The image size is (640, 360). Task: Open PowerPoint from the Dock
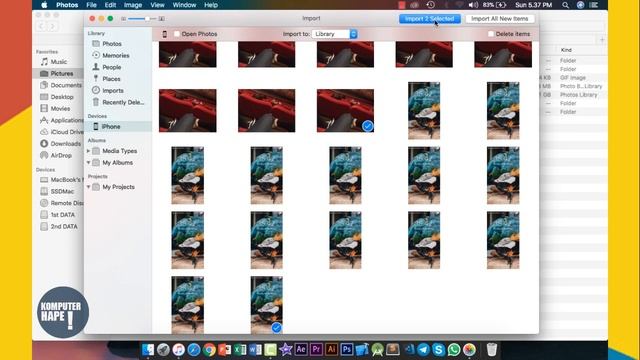click(224, 349)
